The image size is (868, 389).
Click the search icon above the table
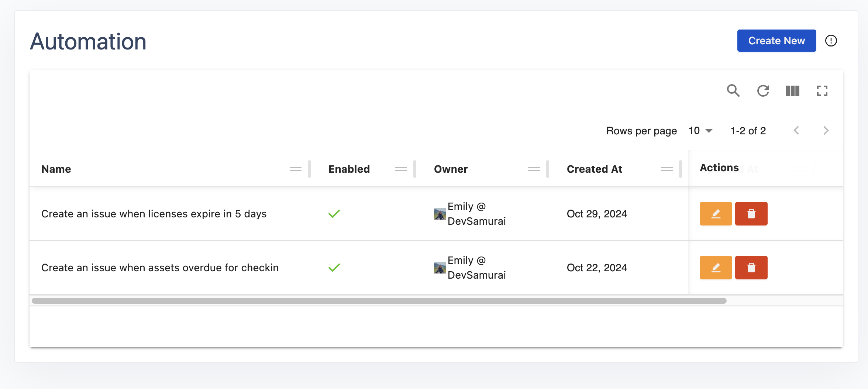click(733, 90)
